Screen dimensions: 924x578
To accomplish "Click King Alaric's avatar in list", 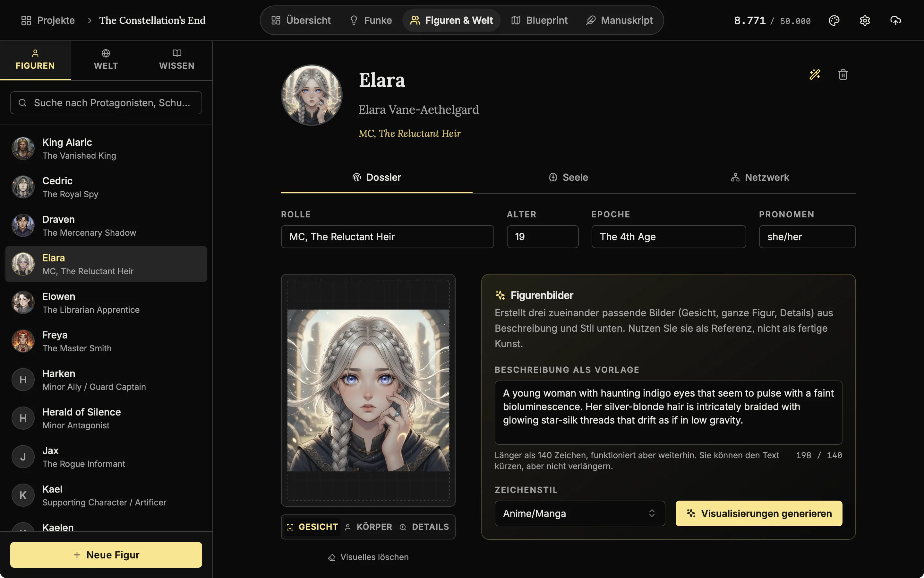I will click(x=23, y=148).
